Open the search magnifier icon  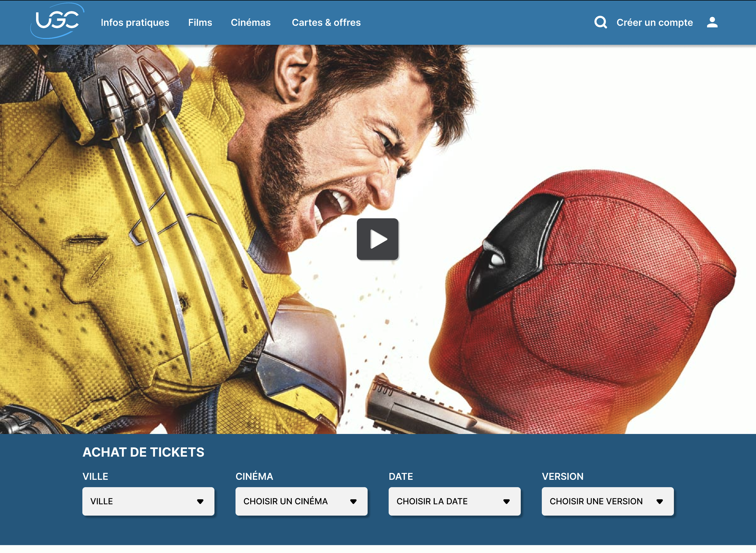(600, 22)
